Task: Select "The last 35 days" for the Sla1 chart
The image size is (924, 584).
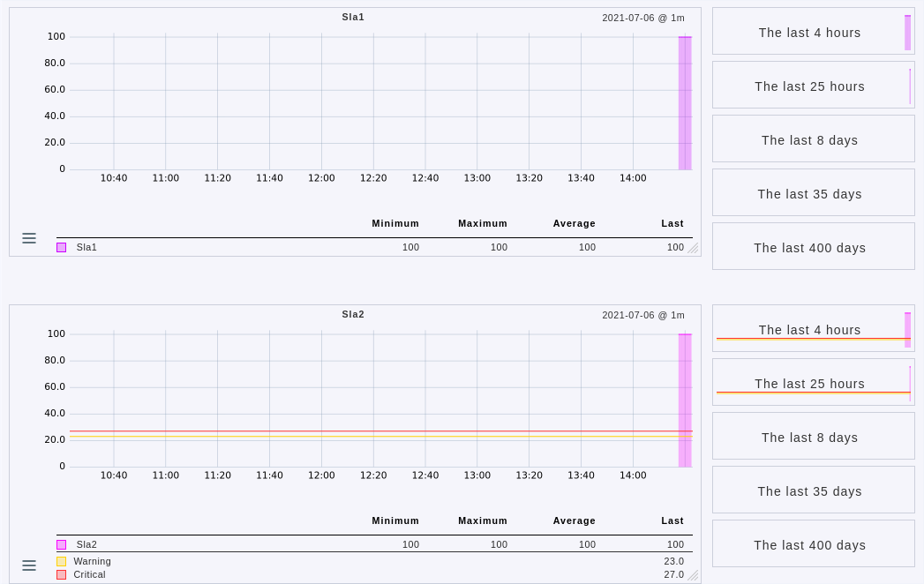Action: [x=809, y=193]
